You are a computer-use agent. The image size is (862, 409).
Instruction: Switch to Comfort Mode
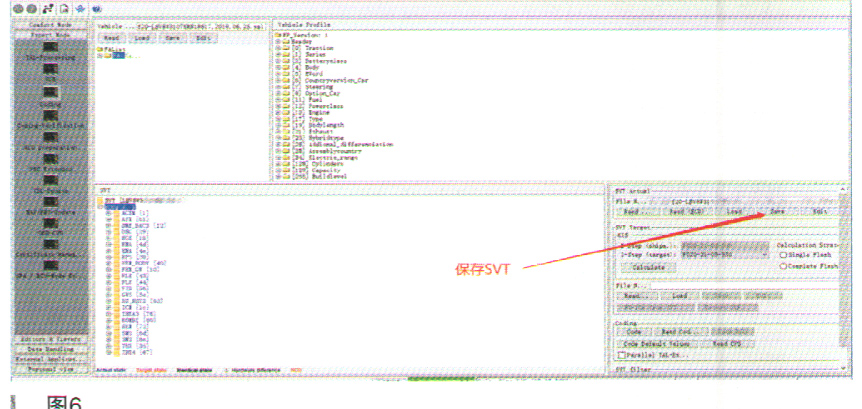51,25
